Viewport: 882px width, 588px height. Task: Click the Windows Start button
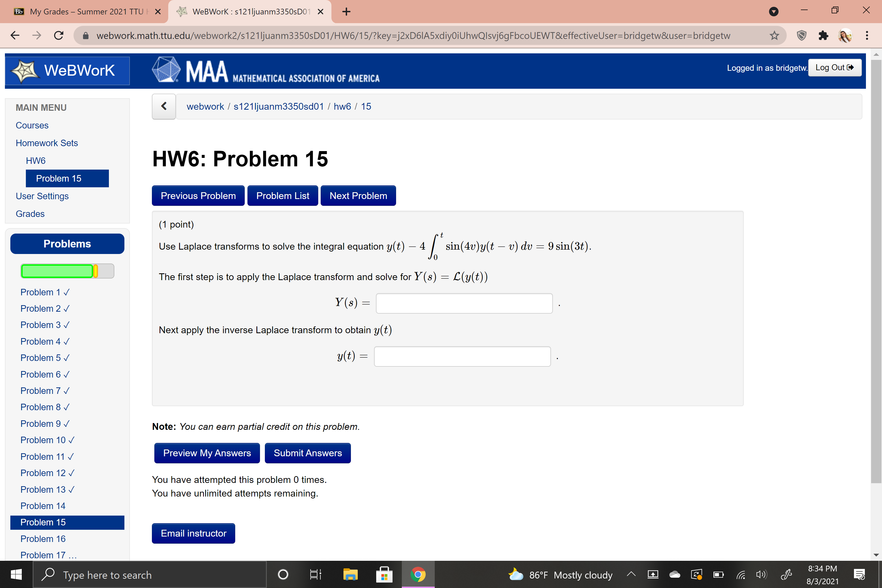click(x=16, y=574)
